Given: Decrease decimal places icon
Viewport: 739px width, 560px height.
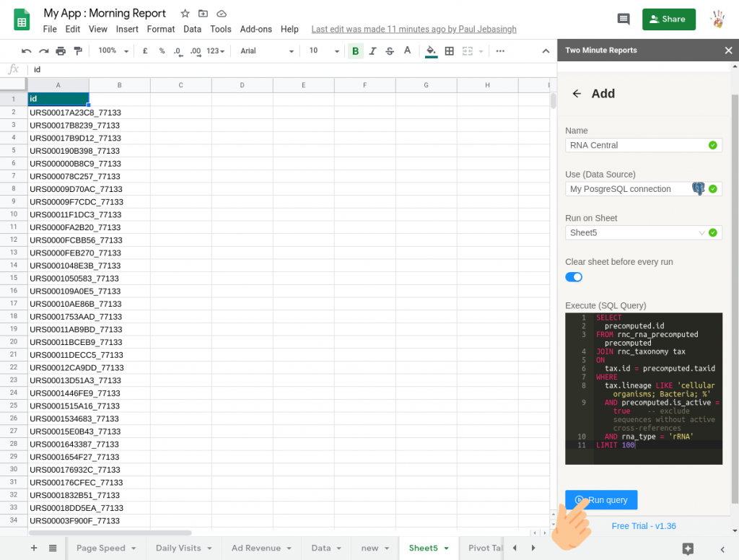Looking at the screenshot, I should [x=178, y=51].
